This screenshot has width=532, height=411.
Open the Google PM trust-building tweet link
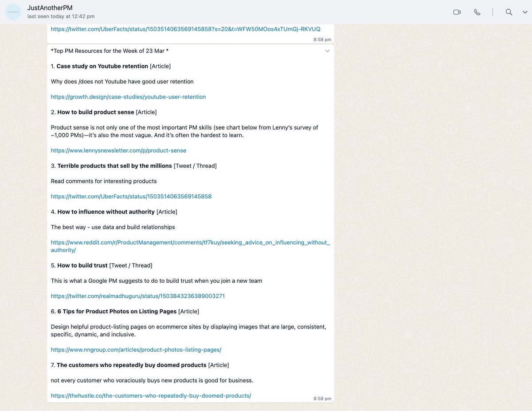137,296
